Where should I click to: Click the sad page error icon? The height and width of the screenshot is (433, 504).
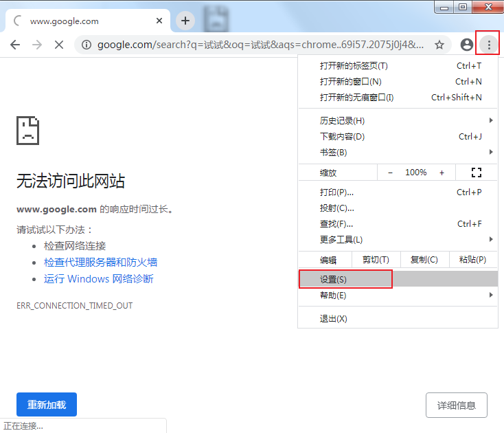tap(28, 131)
